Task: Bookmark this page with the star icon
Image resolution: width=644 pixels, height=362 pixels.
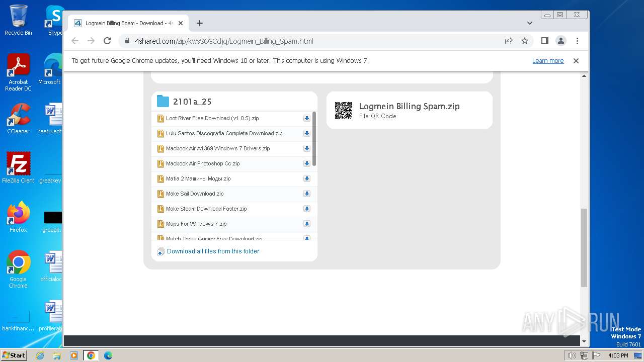Action: click(x=525, y=41)
